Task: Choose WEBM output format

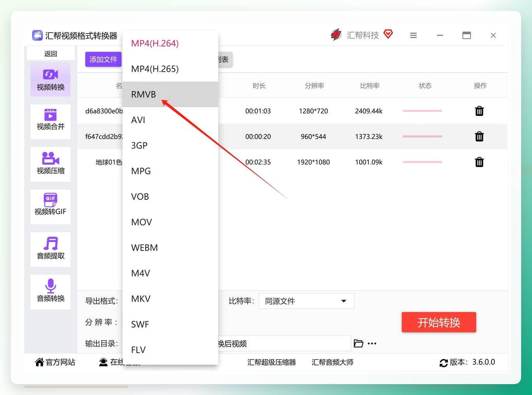Action: 170,248
